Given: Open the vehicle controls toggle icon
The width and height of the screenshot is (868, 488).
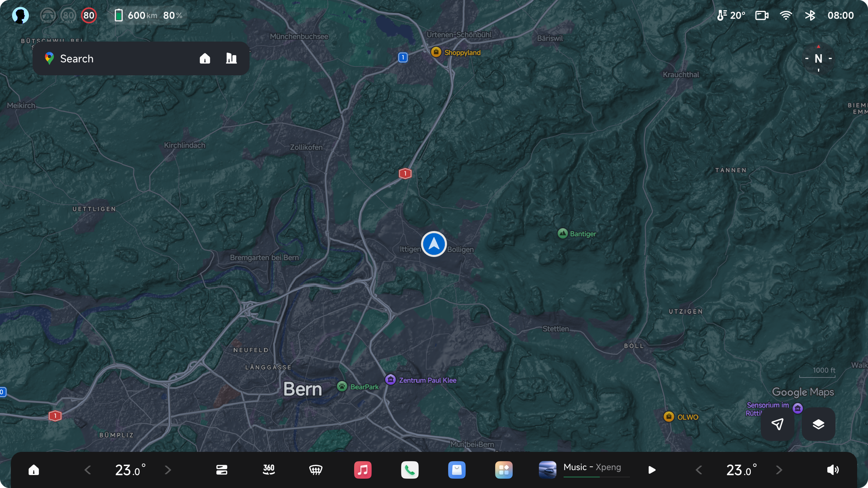Looking at the screenshot, I should click(x=221, y=469).
